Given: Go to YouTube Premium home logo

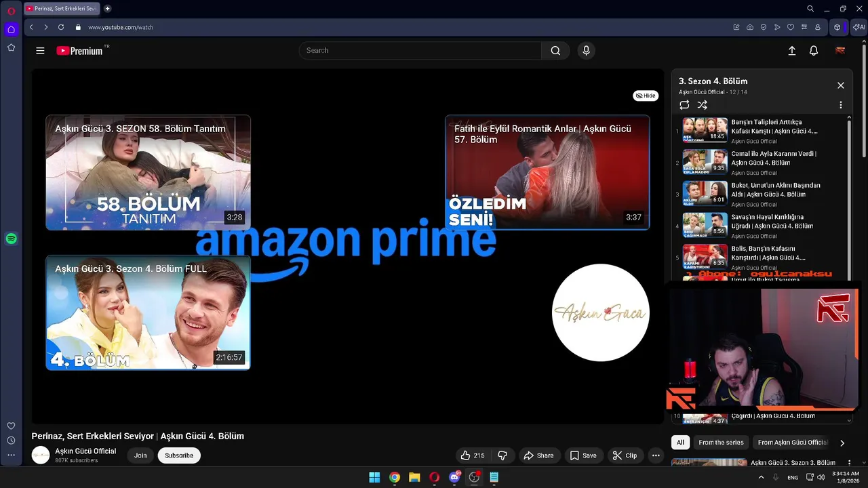Looking at the screenshot, I should pyautogui.click(x=79, y=50).
